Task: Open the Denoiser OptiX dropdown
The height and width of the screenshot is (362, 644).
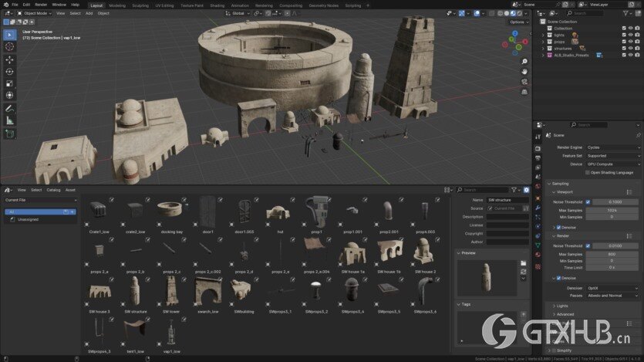Action: [612, 289]
